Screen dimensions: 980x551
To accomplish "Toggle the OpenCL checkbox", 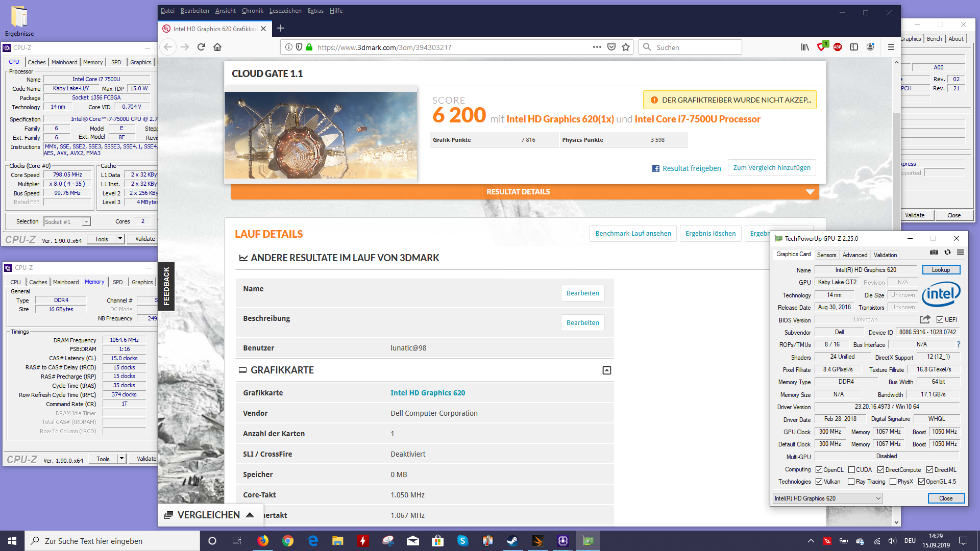I will (x=819, y=470).
